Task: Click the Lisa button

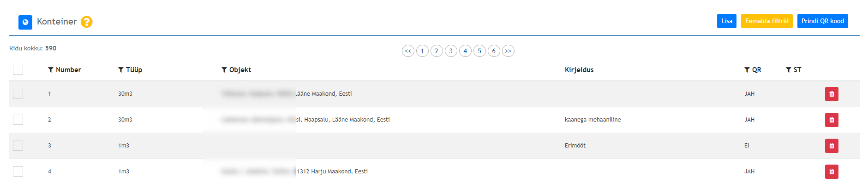Action: point(727,21)
